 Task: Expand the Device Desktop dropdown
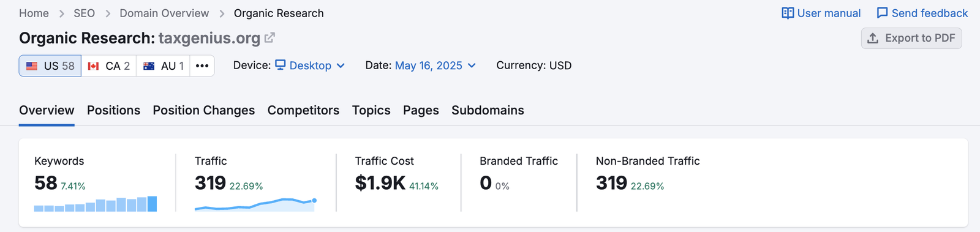[310, 65]
